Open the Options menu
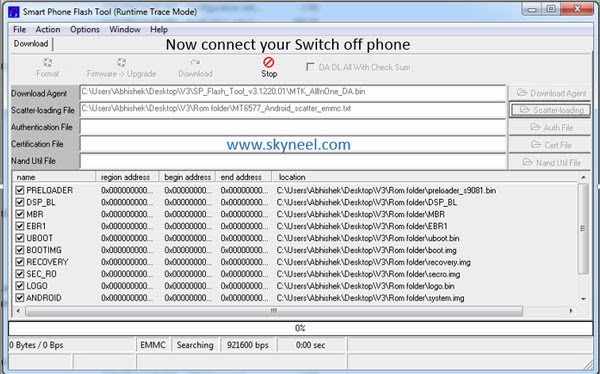 [x=85, y=29]
